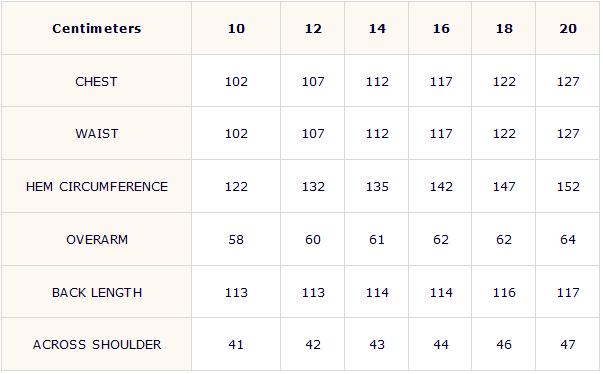603x374 pixels.
Task: Select overarm value 60 for size 12
Action: click(x=313, y=239)
